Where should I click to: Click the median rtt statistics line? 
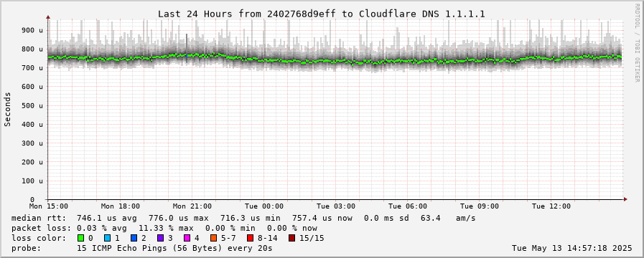[x=243, y=218]
